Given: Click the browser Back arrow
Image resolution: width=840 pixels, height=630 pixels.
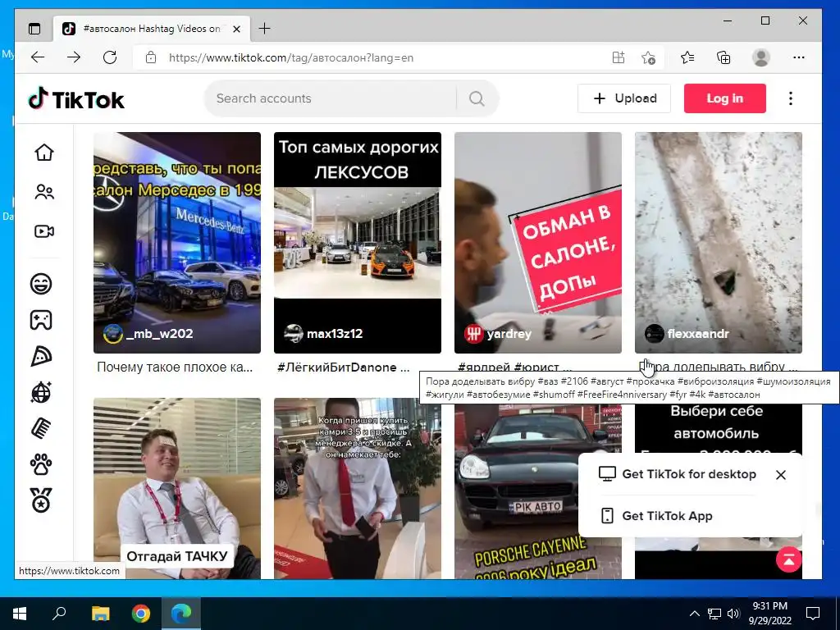Looking at the screenshot, I should [x=38, y=57].
